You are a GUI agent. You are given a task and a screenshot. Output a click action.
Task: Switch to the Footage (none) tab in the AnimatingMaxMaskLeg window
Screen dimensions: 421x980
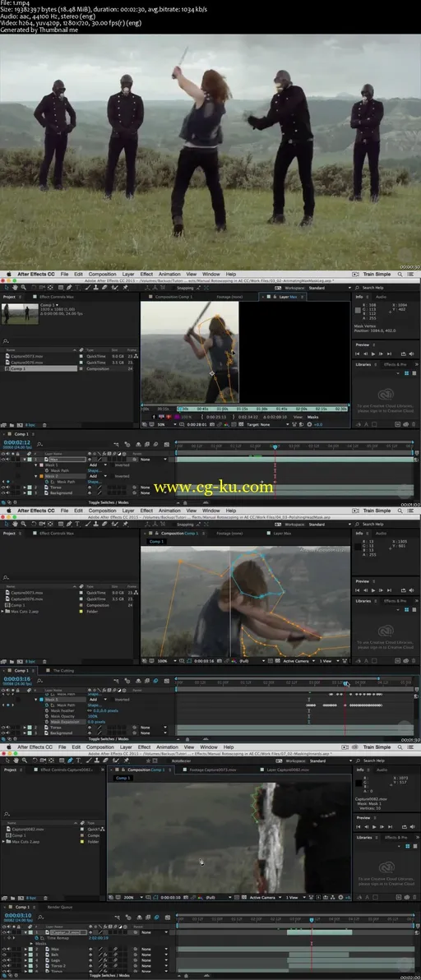pyautogui.click(x=229, y=297)
